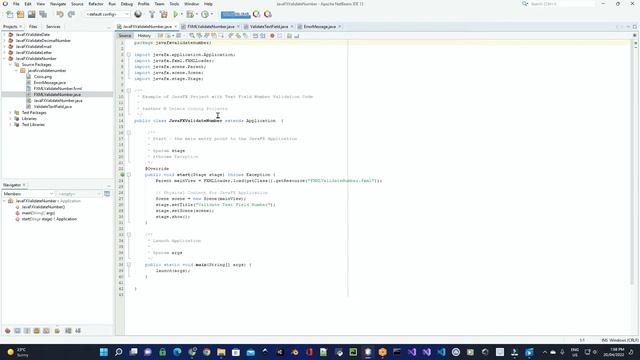Switch to ValidateTextField.java editor tab
Viewport: 640px width, 360px height.
269,27
